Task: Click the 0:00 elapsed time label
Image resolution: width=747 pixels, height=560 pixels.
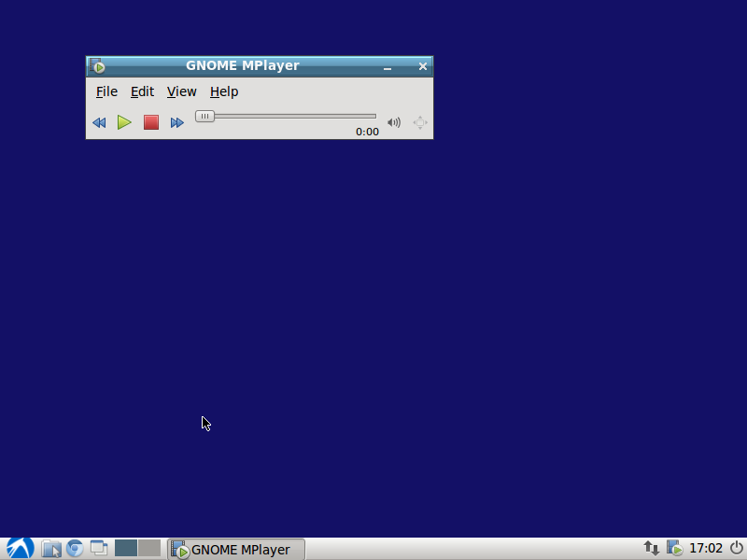Action: tap(367, 132)
